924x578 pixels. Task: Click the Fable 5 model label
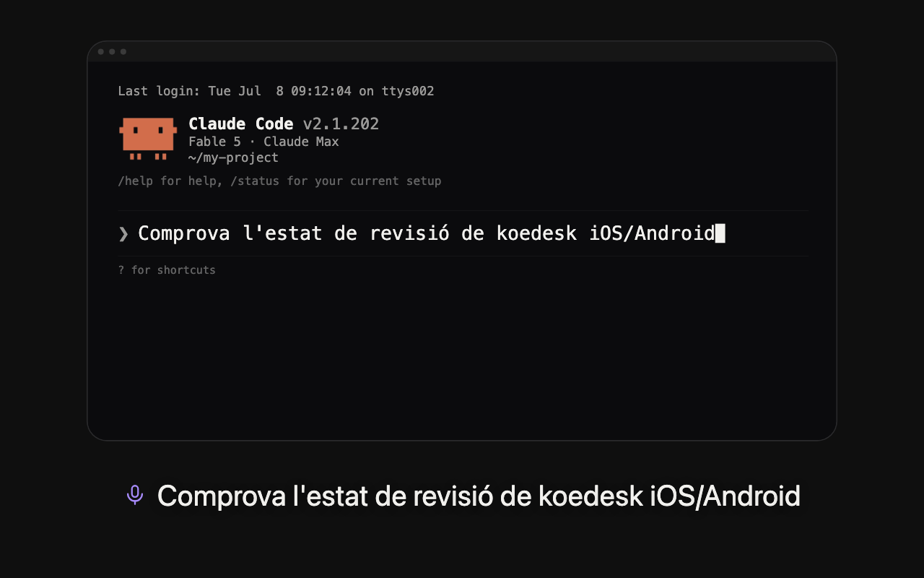pos(214,142)
